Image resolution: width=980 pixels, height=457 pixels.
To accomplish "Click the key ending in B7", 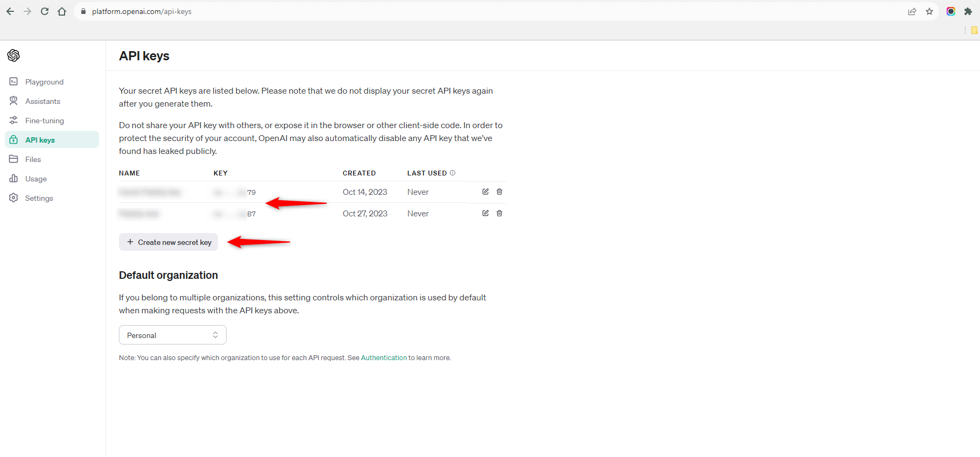I will coord(235,214).
